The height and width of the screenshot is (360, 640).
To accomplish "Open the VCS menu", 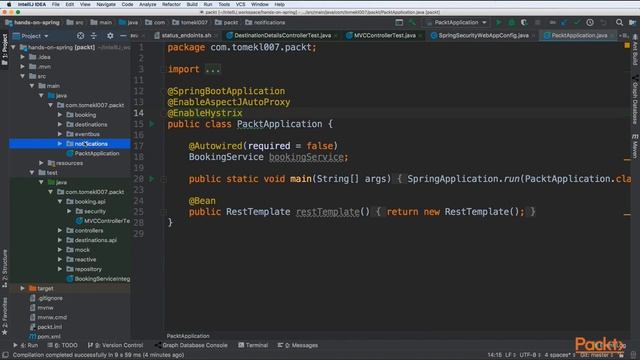I will [x=240, y=4].
